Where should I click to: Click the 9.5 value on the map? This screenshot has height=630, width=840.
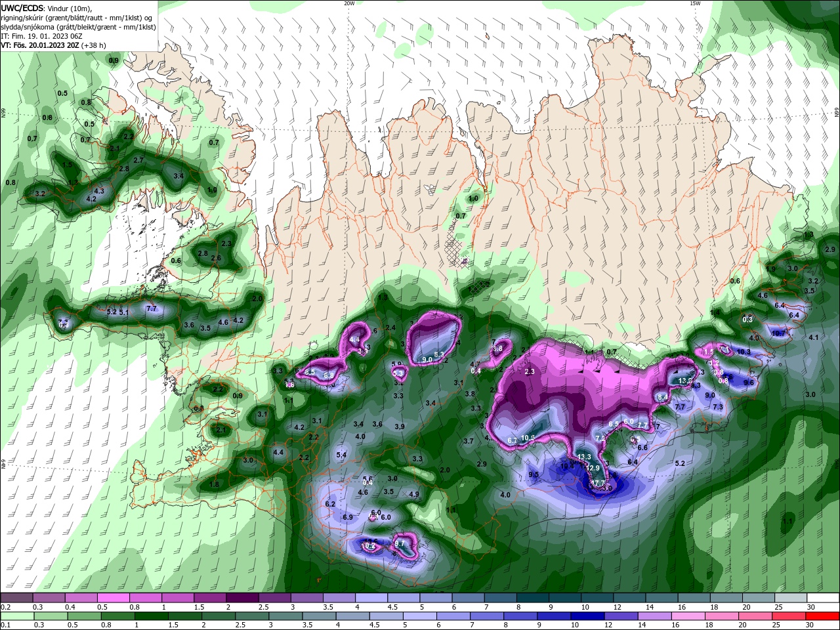click(534, 474)
